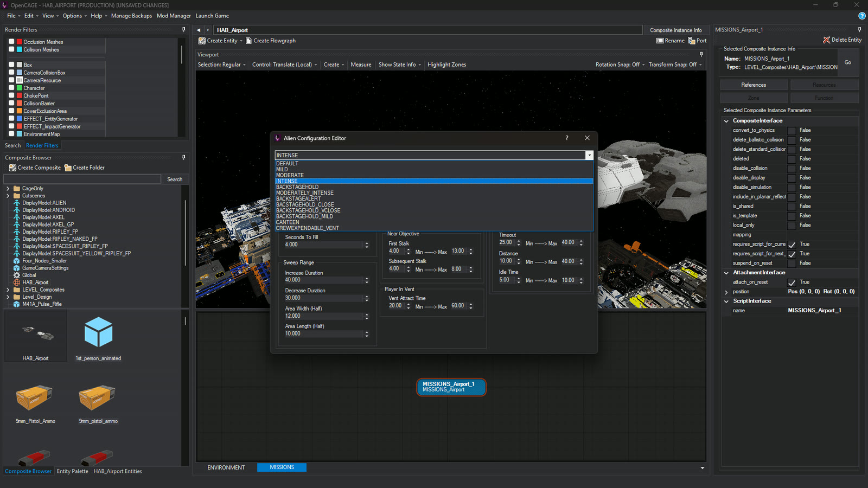This screenshot has height=488, width=868.
Task: Close the INTENSE combo box dropdown
Action: [x=589, y=156]
